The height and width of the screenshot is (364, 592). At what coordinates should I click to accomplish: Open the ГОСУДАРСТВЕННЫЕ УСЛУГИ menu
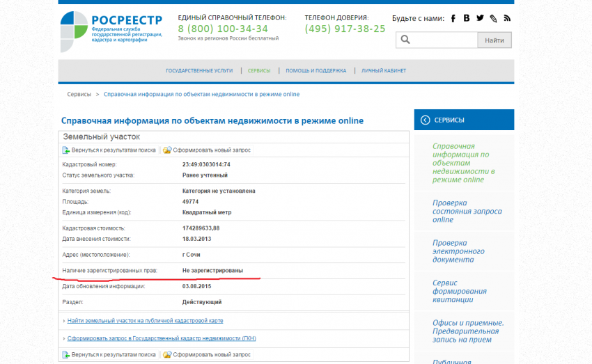tap(199, 71)
